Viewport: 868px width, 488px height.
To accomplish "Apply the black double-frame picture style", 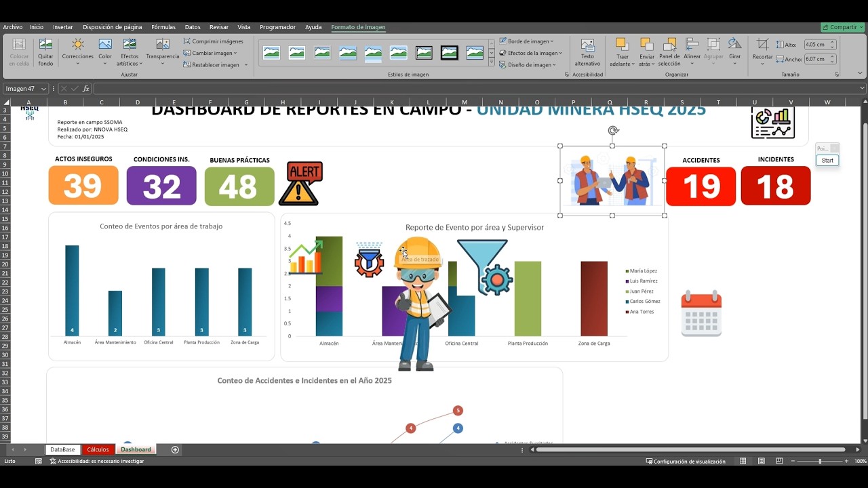I will pos(450,53).
